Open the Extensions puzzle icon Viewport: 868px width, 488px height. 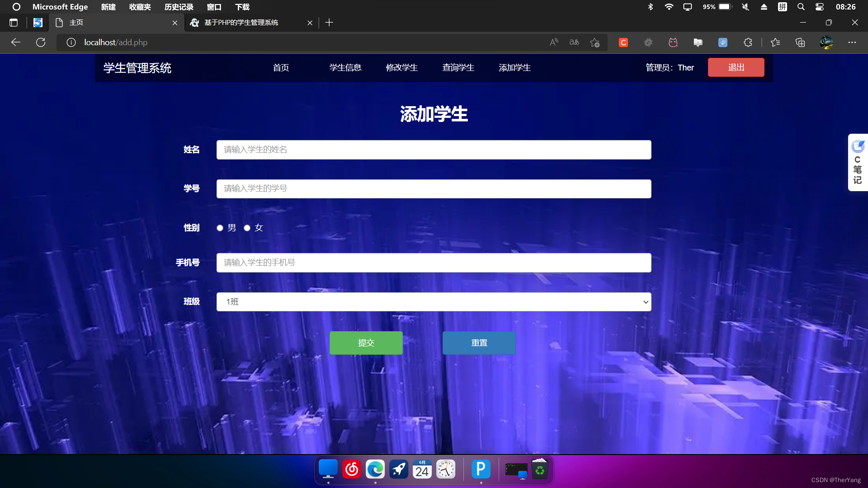748,42
